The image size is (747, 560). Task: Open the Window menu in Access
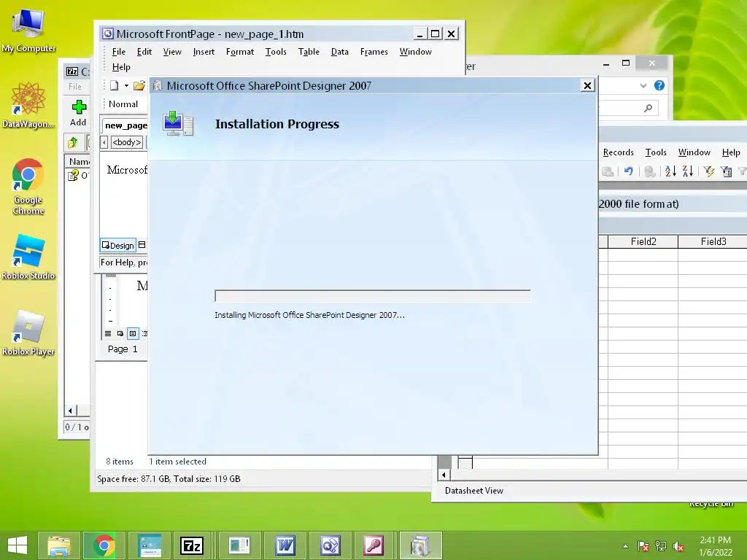click(x=694, y=152)
